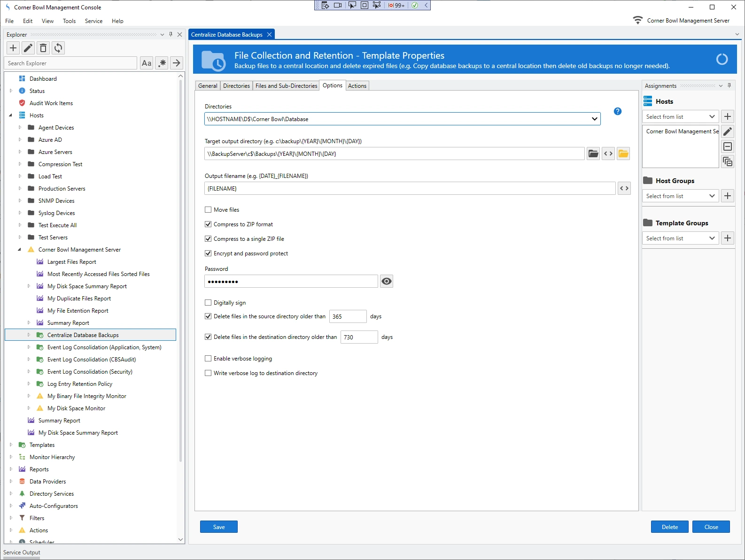Viewport: 745px width, 560px height.
Task: Click the add (plus) icon in Explorer toolbar
Action: tap(13, 48)
